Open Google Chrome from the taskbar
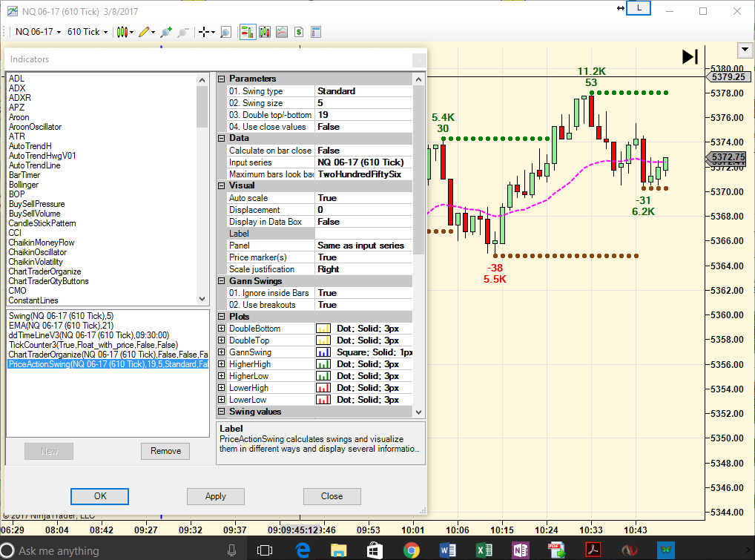755x560 pixels. [411, 550]
